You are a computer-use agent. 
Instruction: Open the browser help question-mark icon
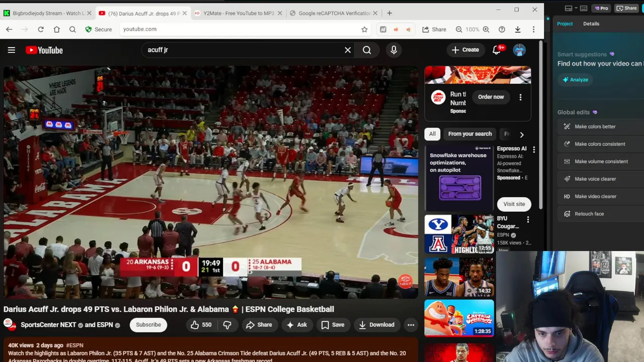pyautogui.click(x=502, y=29)
